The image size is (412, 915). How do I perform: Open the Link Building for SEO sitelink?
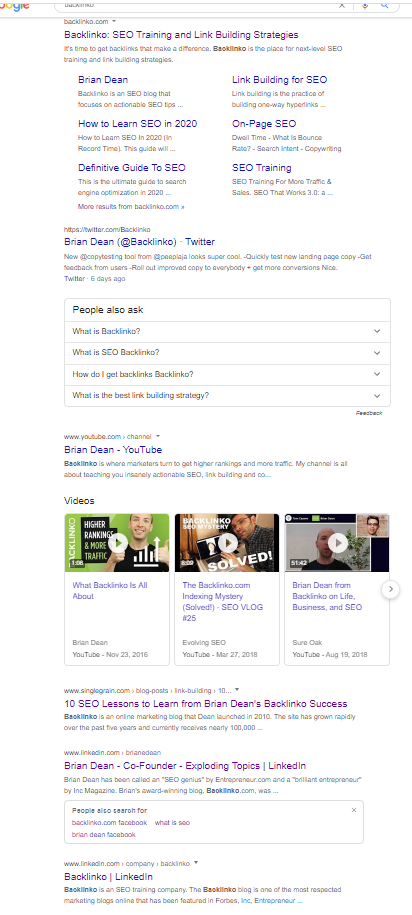280,79
